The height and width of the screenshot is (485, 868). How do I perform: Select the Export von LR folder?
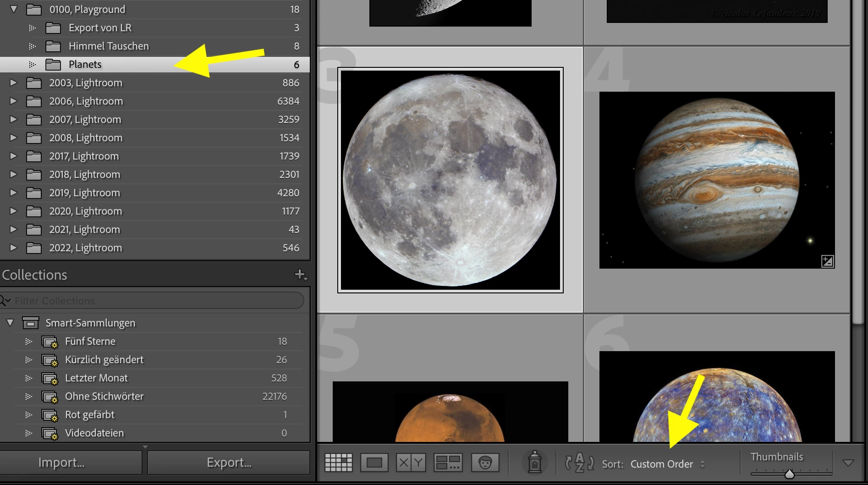(155, 28)
